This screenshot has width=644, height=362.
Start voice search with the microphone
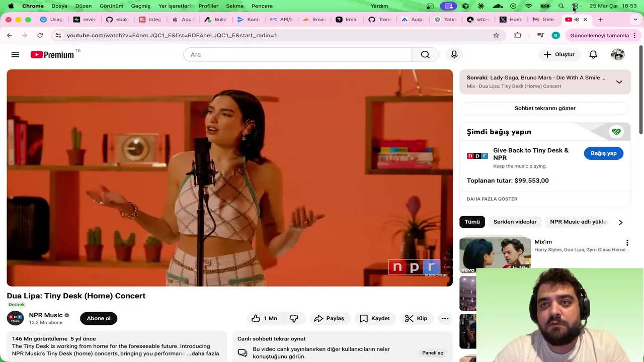click(454, 54)
